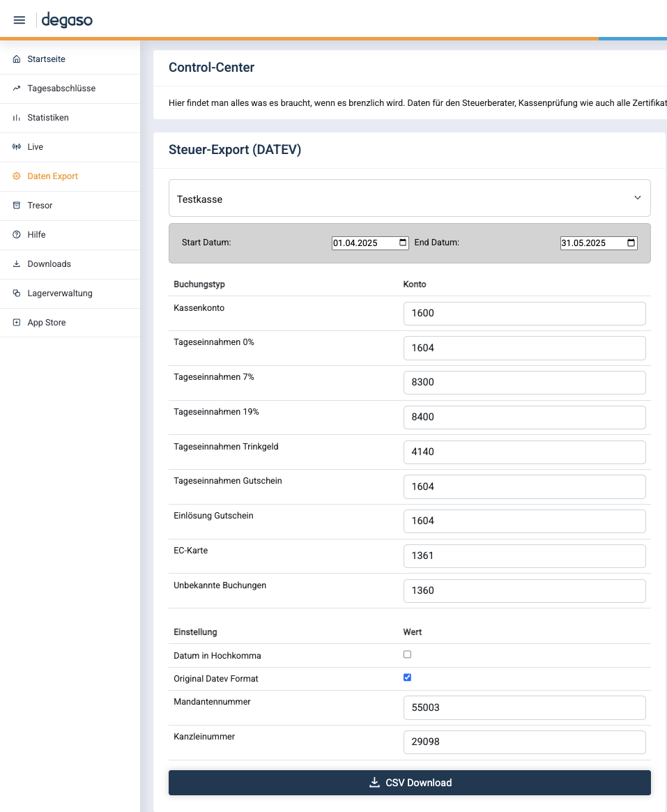Click the App Store plus icon

tap(17, 323)
